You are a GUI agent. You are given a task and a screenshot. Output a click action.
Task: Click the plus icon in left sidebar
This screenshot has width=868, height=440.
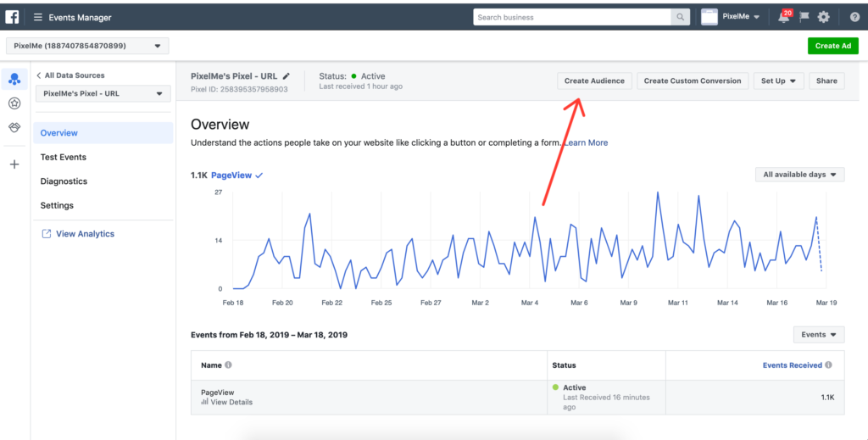14,164
